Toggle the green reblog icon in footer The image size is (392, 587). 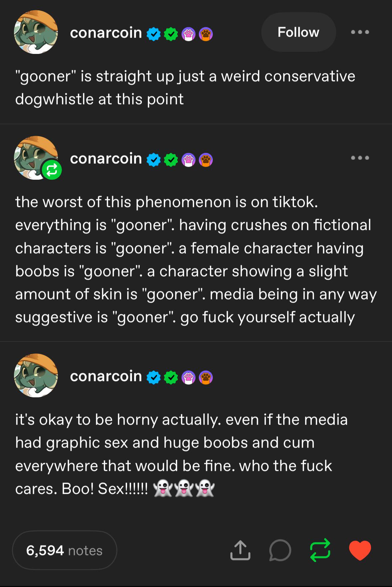pyautogui.click(x=320, y=550)
